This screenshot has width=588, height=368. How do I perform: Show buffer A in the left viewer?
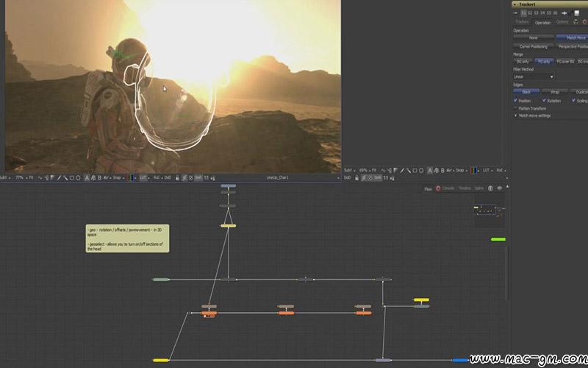[x=87, y=177]
